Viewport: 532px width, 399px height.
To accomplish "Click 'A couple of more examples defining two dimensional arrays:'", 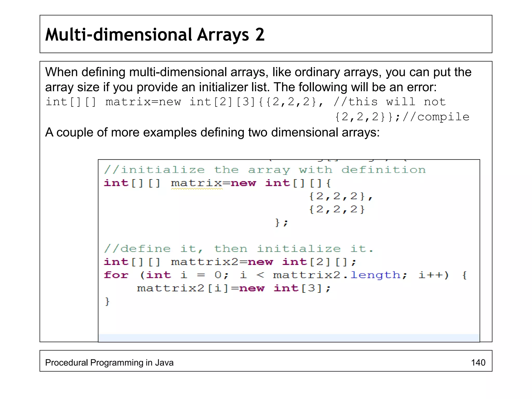I will point(212,132).
